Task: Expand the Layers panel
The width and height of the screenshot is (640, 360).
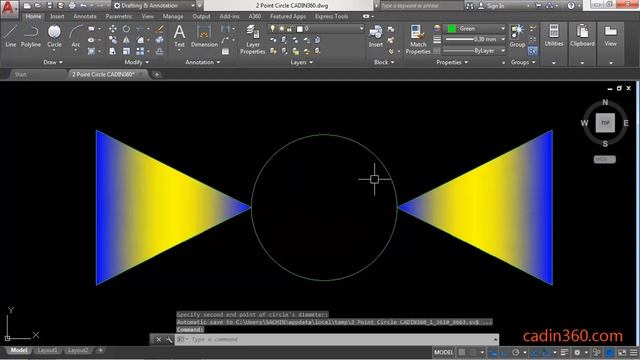Action: tap(302, 62)
